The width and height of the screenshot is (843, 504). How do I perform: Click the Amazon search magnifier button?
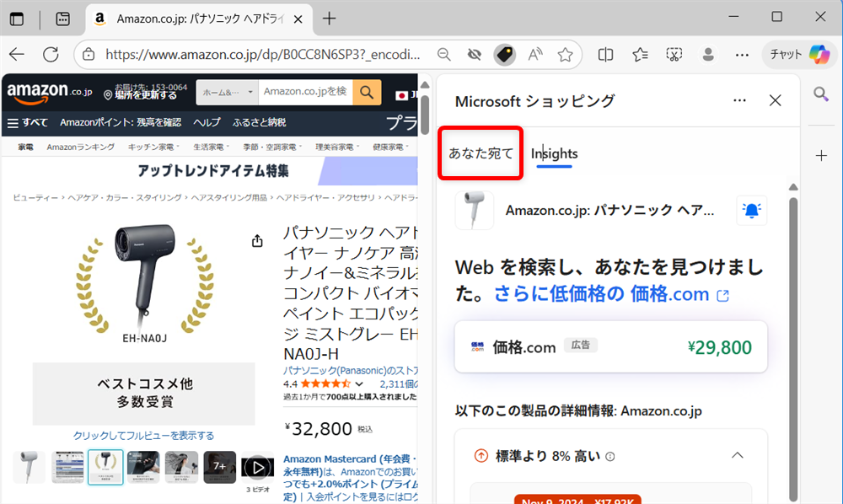coord(366,92)
